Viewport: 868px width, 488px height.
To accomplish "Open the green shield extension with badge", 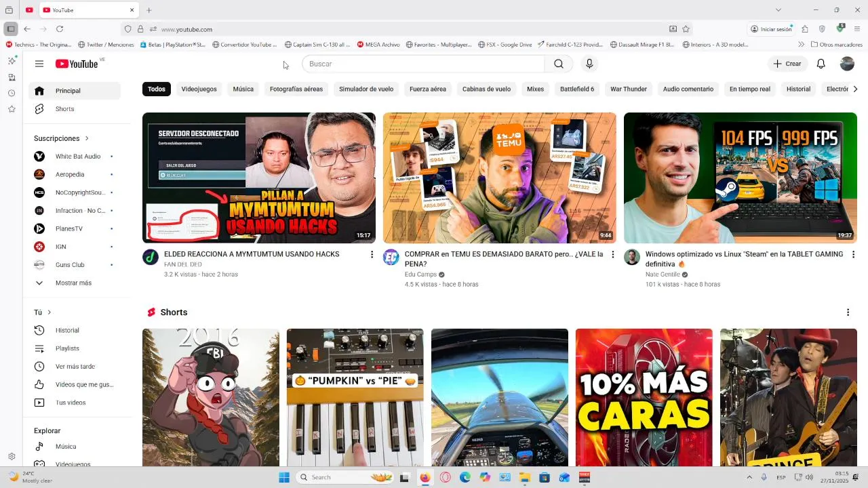I will click(x=840, y=28).
